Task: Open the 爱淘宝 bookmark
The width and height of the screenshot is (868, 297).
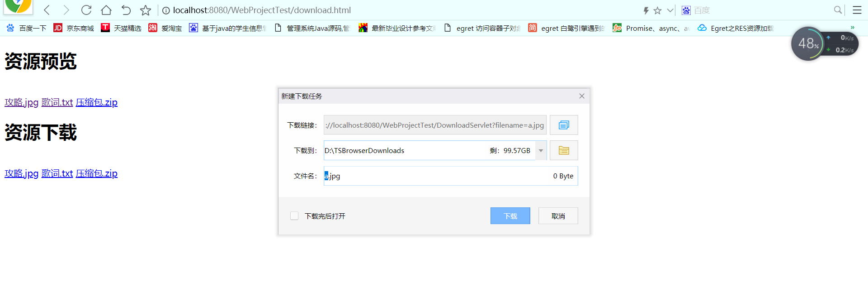Action: pos(165,28)
